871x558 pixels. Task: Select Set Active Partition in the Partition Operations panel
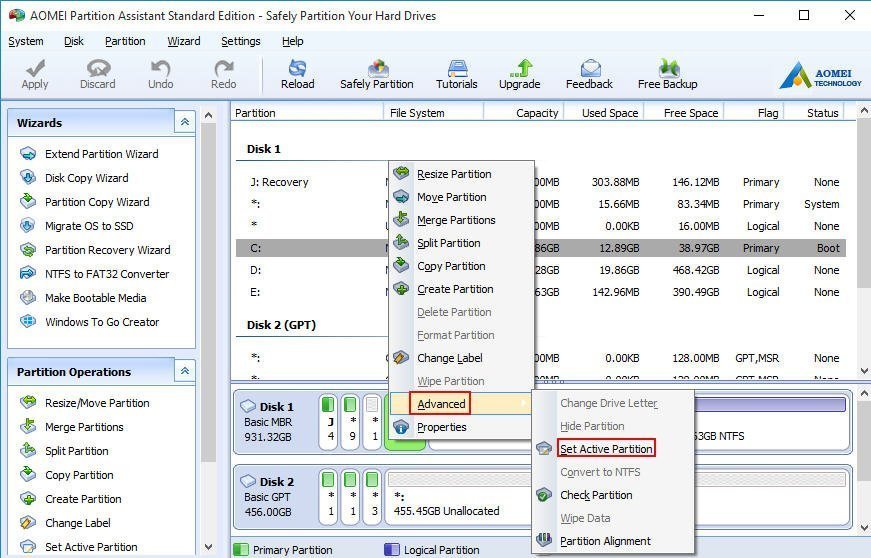tap(78, 547)
